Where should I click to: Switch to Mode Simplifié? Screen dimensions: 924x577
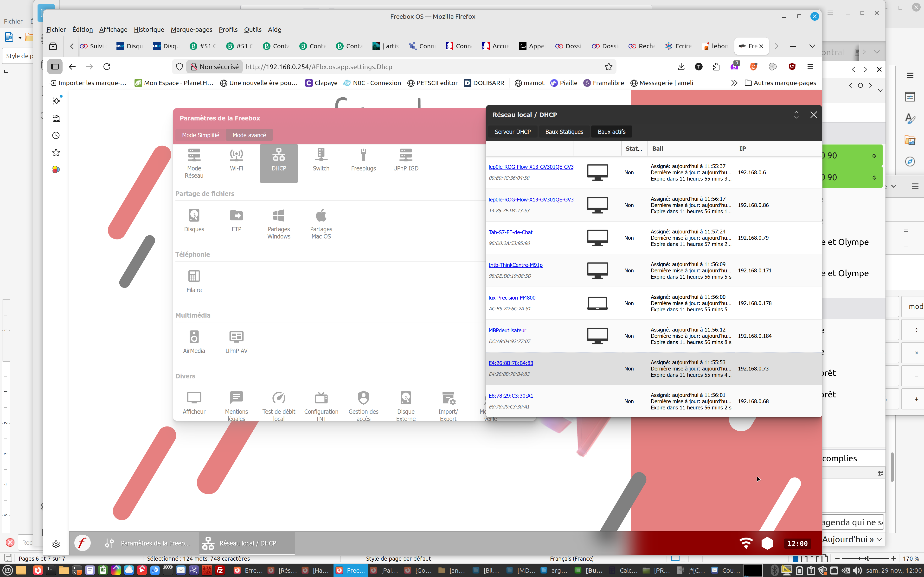pos(200,135)
